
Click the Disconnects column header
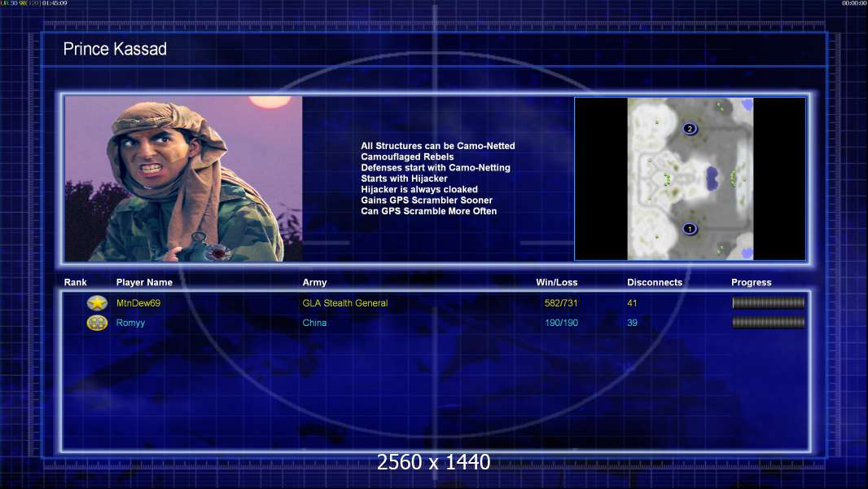point(655,283)
